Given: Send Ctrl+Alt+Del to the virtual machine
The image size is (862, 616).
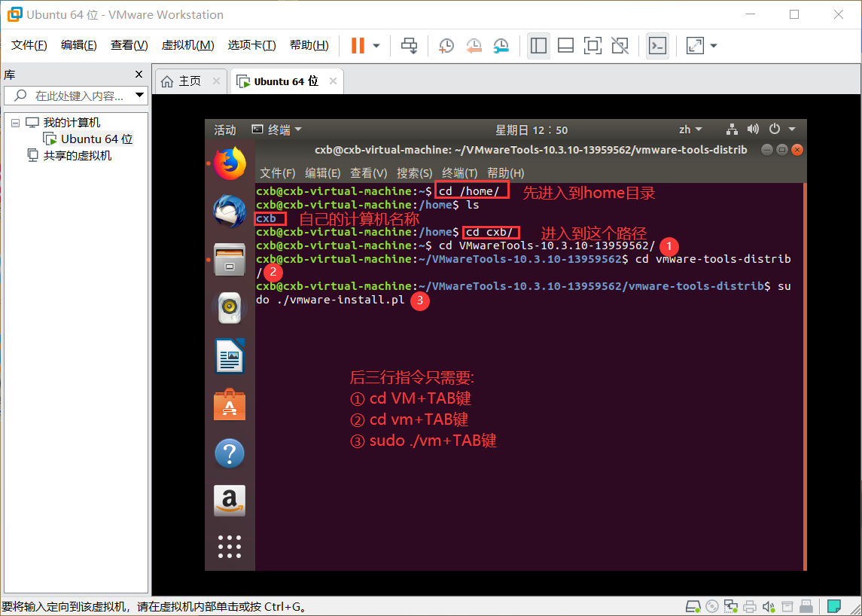Looking at the screenshot, I should coord(409,46).
